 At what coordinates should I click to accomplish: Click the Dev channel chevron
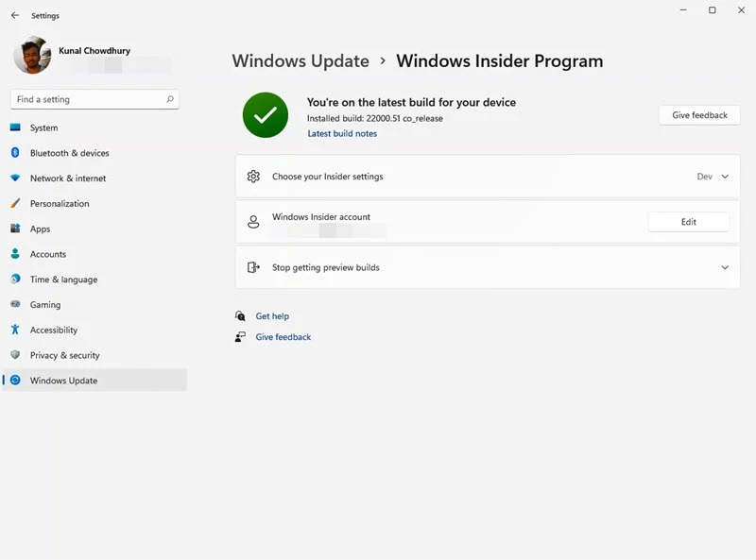(x=725, y=177)
